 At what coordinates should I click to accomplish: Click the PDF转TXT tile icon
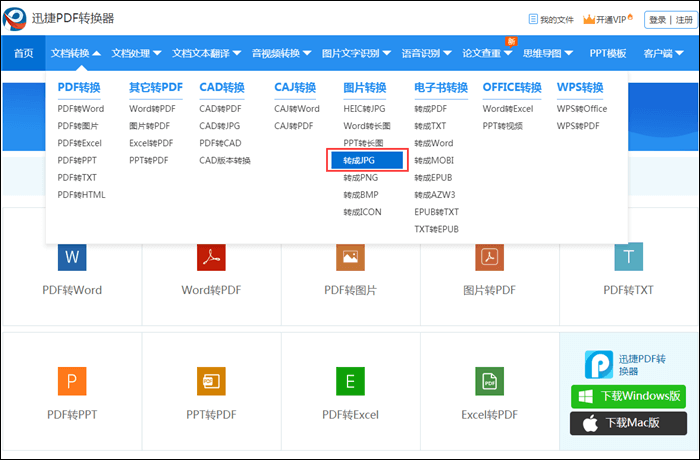[628, 257]
